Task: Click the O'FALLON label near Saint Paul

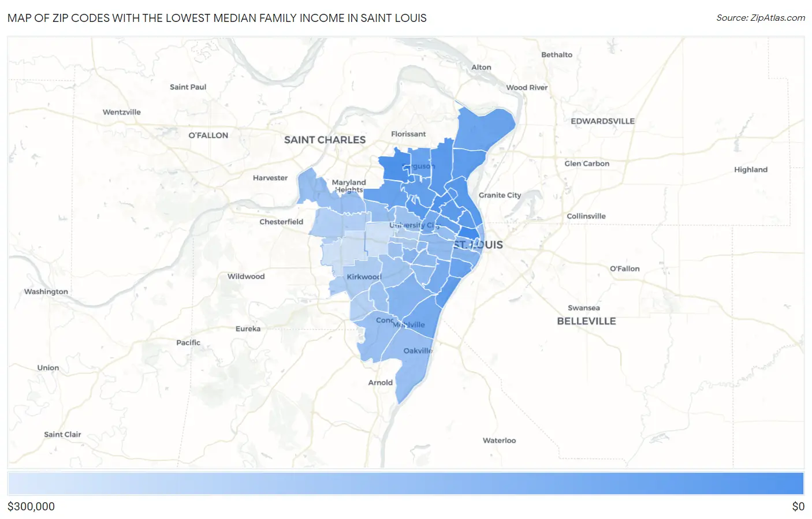Action: pos(208,135)
